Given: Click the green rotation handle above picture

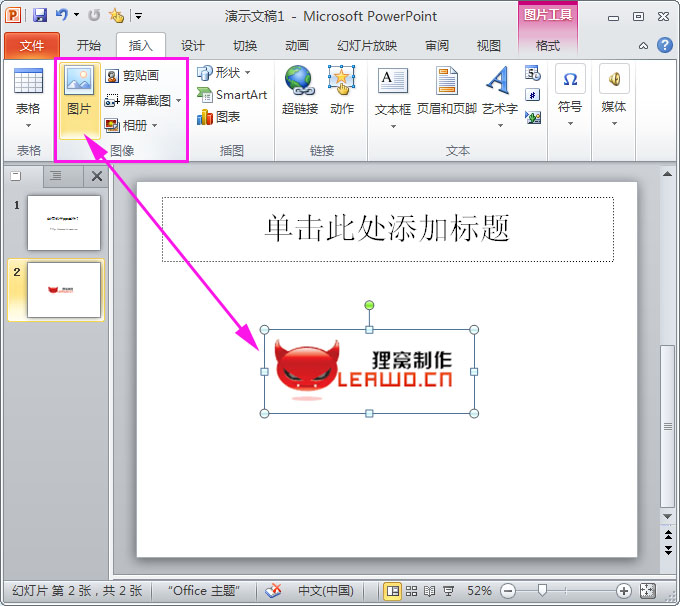Looking at the screenshot, I should click(369, 305).
